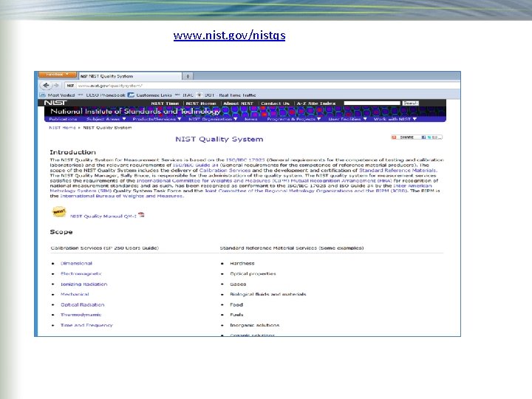The height and width of the screenshot is (399, 532).
Task: Click the Inorganic solutions list item
Action: tap(254, 325)
